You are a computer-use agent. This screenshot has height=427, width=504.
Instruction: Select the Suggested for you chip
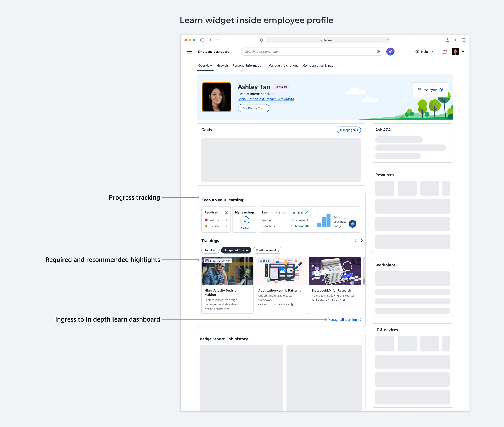point(236,250)
